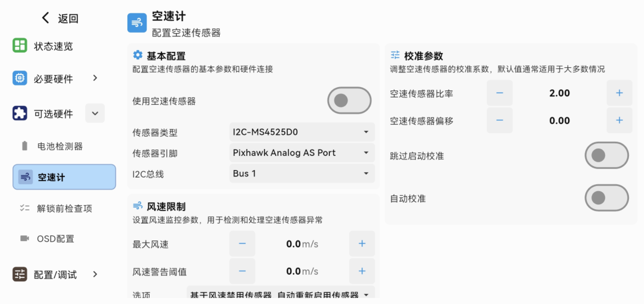Increase 空速传感器比率 with plus button
The image size is (644, 304).
pyautogui.click(x=619, y=93)
